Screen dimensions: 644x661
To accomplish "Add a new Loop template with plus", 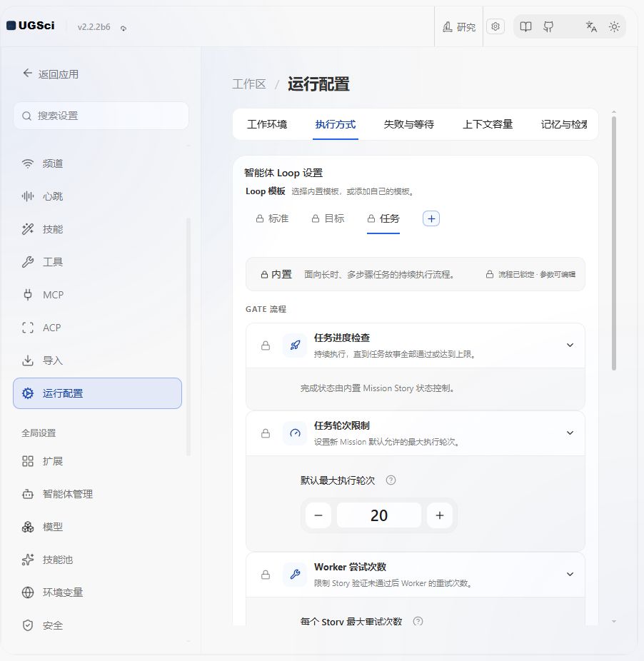I will [x=431, y=219].
